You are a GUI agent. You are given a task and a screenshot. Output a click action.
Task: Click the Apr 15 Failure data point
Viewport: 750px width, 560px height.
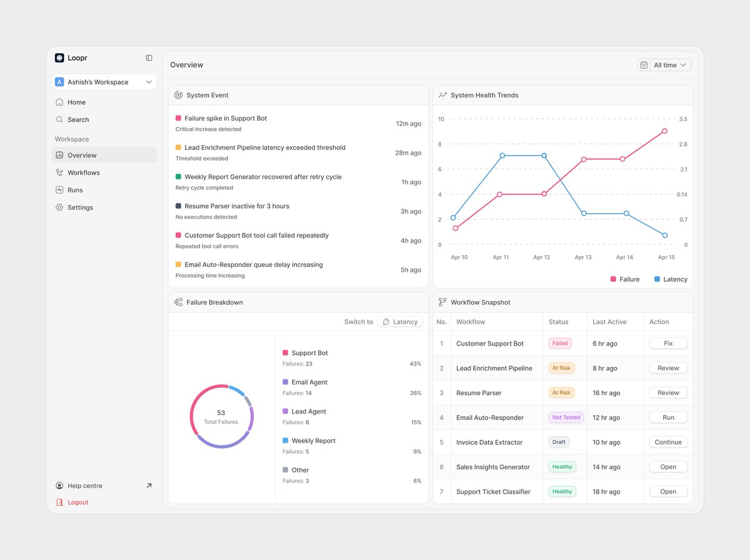click(664, 131)
